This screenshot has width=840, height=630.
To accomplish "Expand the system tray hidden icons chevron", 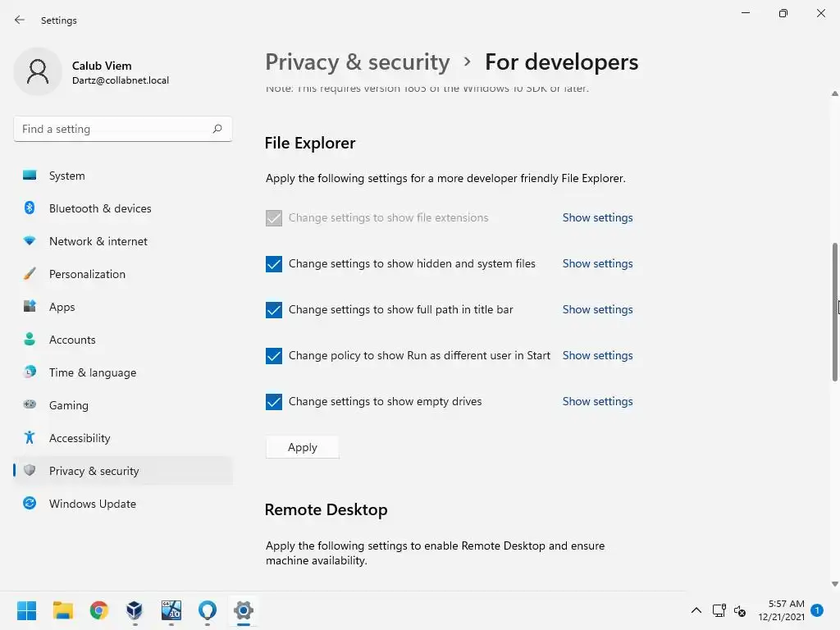I will pos(696,610).
